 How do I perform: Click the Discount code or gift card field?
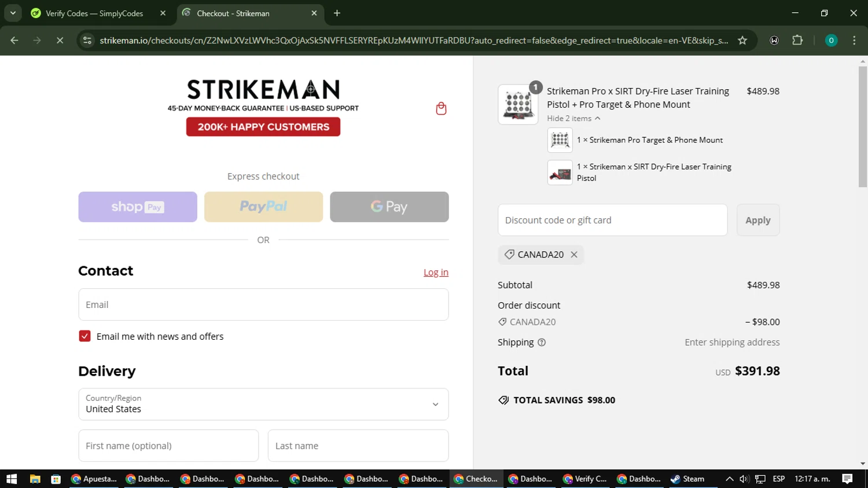click(x=612, y=220)
